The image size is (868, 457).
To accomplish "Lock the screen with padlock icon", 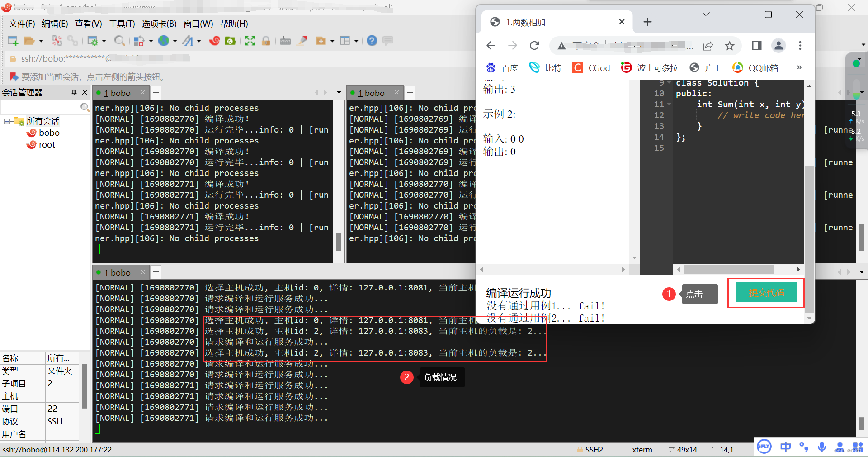I will (266, 41).
